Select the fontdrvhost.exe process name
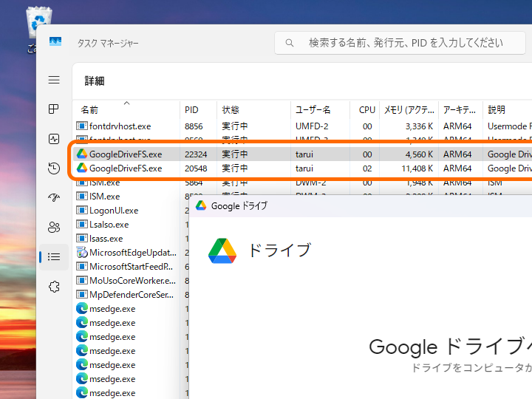 click(120, 126)
